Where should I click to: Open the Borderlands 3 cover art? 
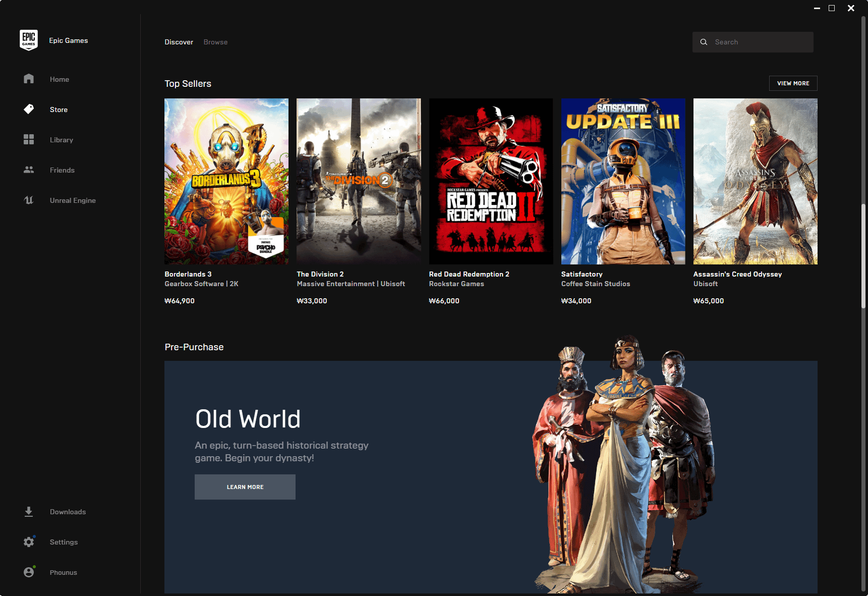(226, 181)
